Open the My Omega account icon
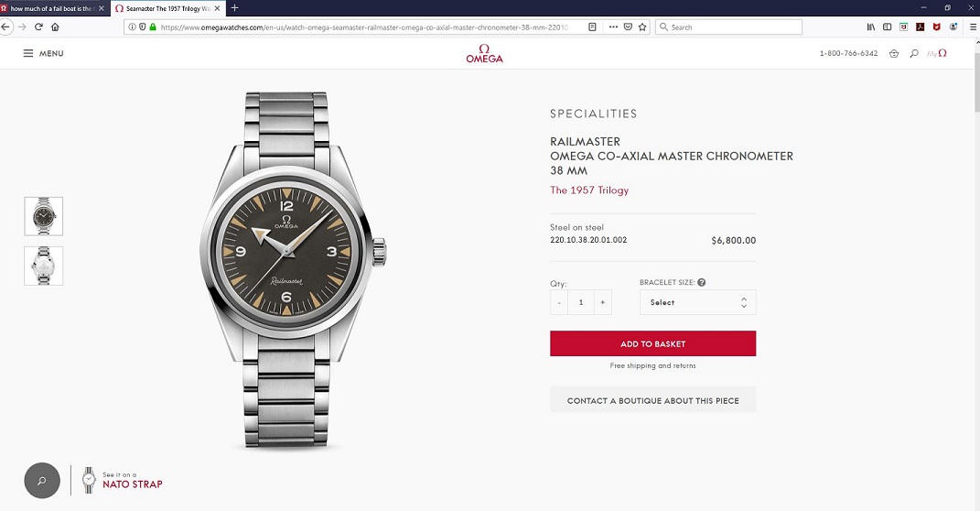Screen dimensions: 980x511 click(937, 53)
